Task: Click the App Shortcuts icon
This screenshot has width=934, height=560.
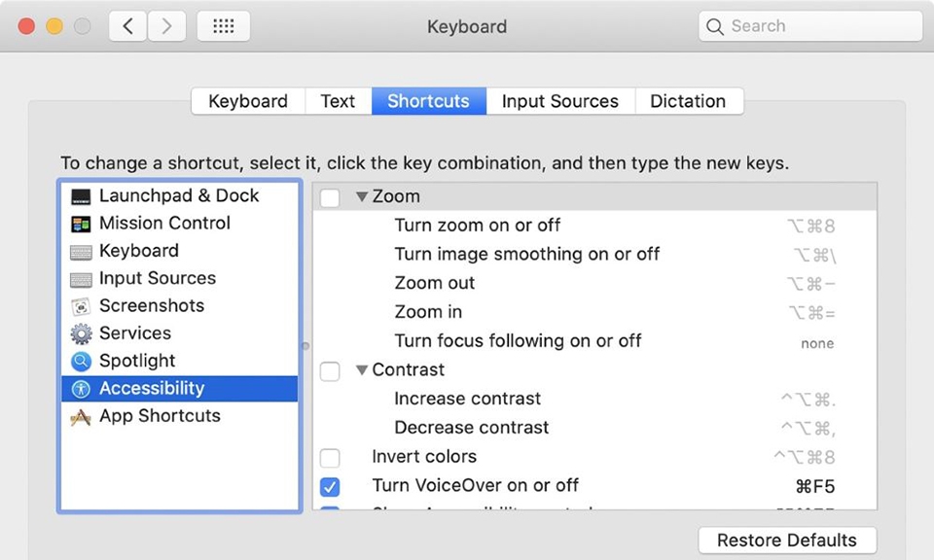Action: 81,416
